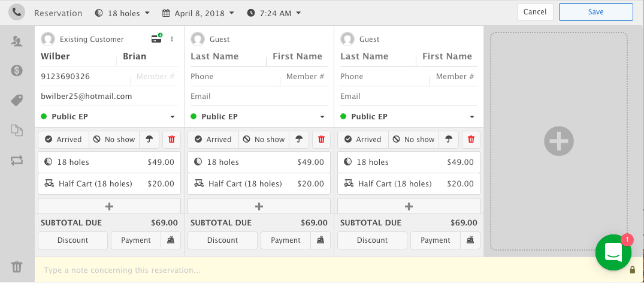644x283 pixels.
Task: Open the customers sidebar icon
Action: click(x=17, y=41)
